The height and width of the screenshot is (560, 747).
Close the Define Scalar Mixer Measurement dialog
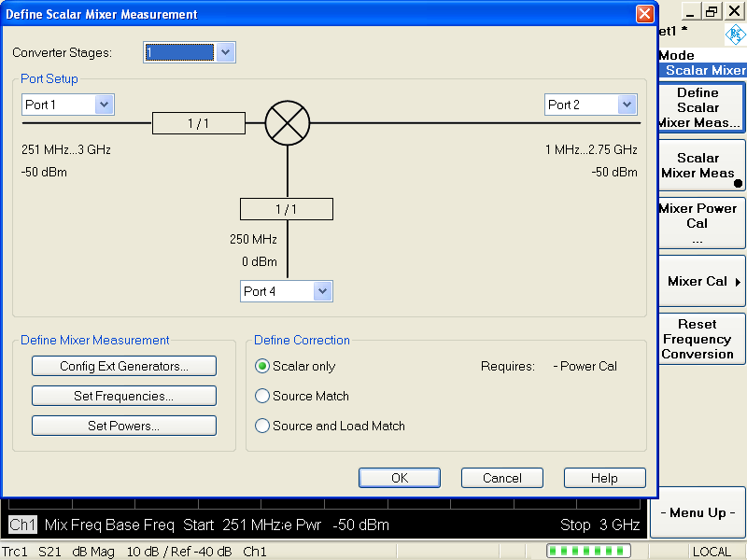[644, 14]
